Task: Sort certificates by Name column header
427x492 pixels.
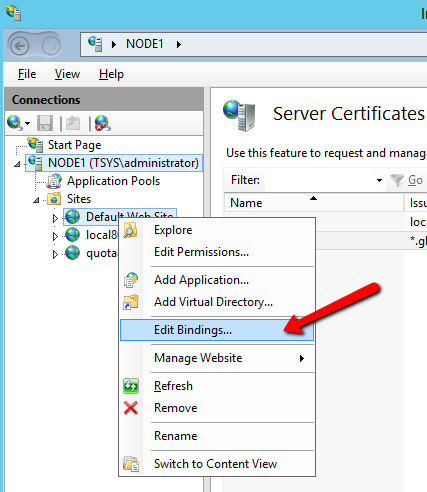Action: [313, 203]
